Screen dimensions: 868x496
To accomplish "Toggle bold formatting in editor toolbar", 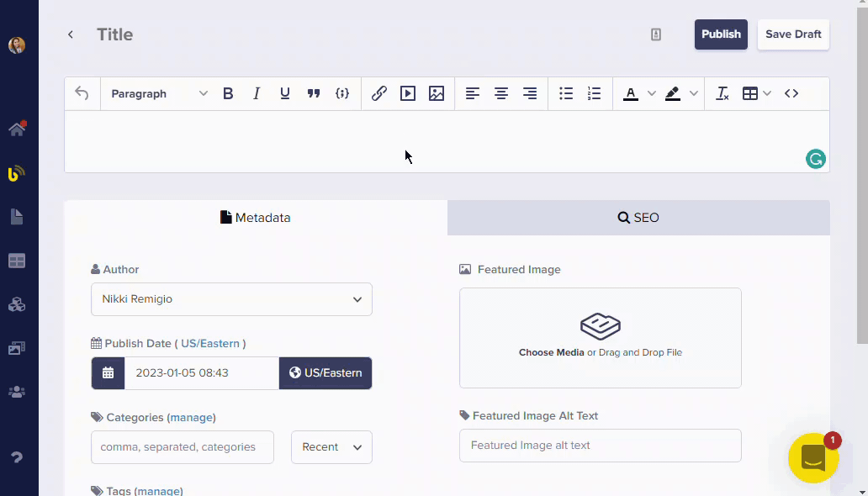I will click(x=228, y=93).
